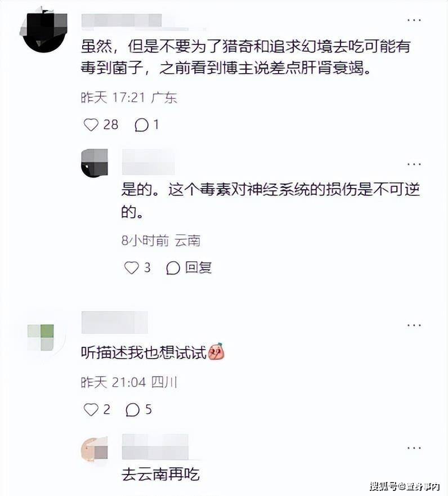Click the 昨天 17:21 广东 timestamp
The image size is (448, 496).
coord(129,97)
